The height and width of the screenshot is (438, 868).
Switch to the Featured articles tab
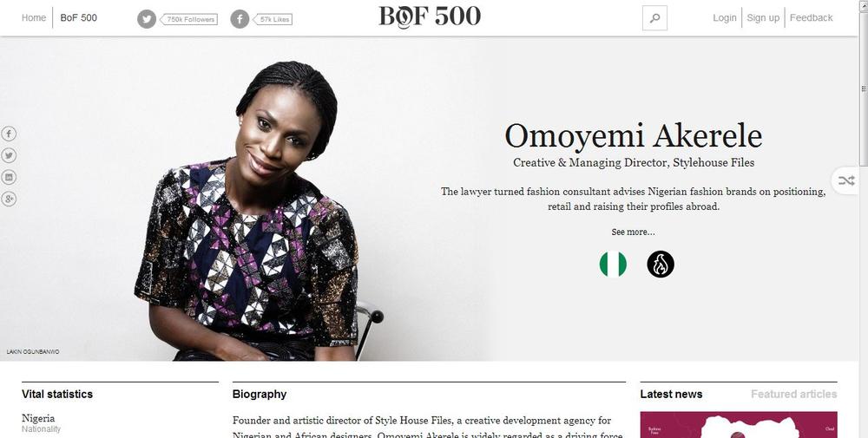794,395
